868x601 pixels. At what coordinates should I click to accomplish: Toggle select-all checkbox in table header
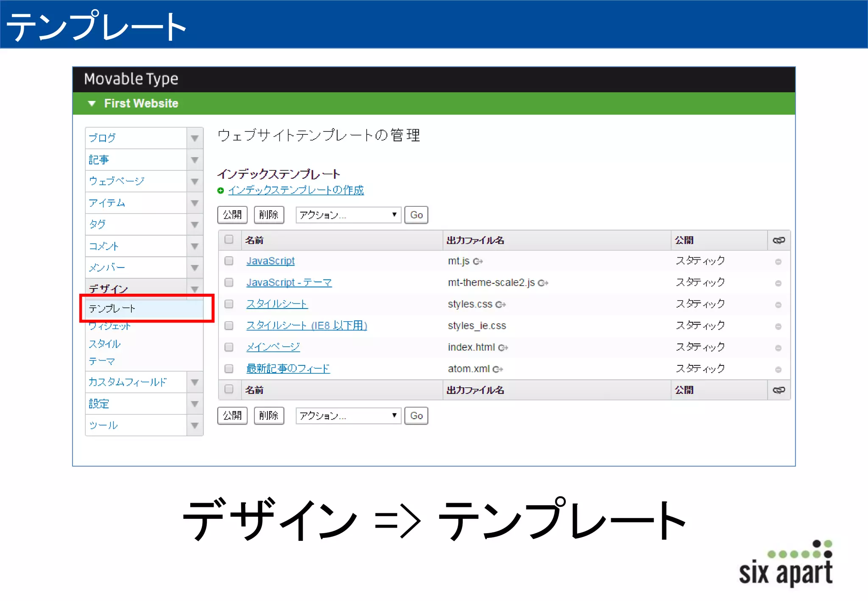pos(229,239)
